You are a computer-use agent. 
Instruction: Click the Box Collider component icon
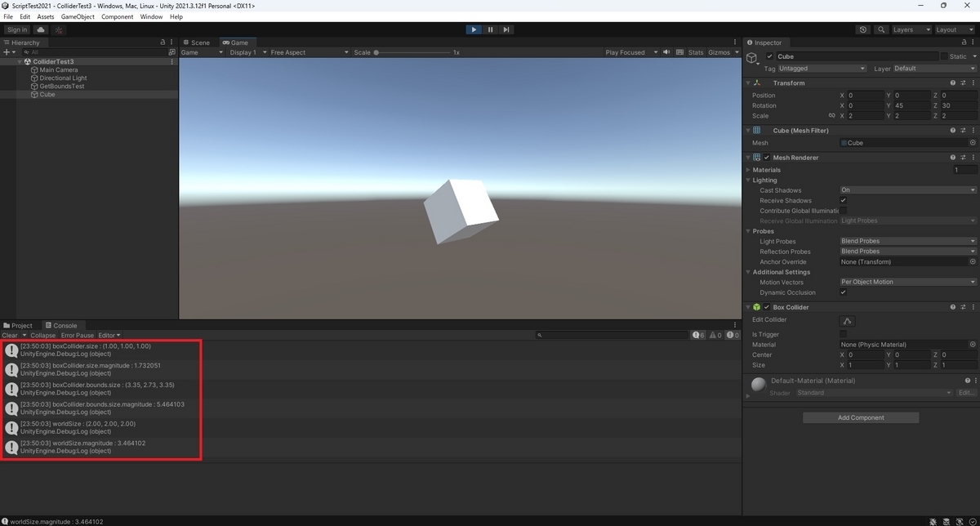tap(755, 306)
